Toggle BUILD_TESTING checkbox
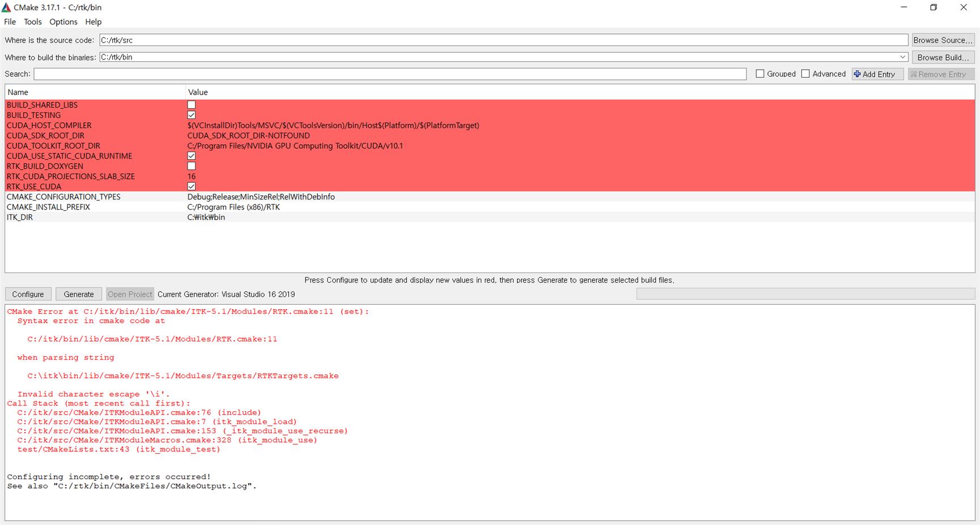This screenshot has height=525, width=980. click(192, 115)
